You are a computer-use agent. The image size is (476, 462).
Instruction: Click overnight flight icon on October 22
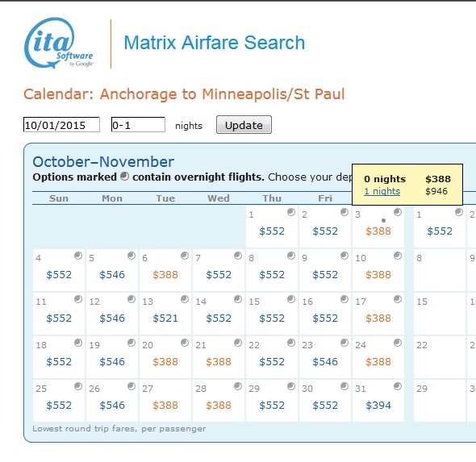coord(291,343)
